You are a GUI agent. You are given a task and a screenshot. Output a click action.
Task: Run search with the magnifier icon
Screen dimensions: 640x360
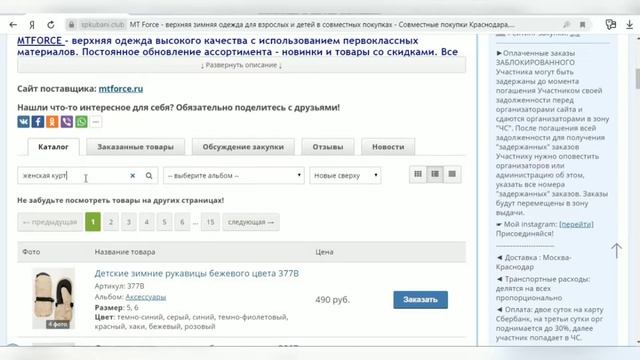click(x=149, y=176)
